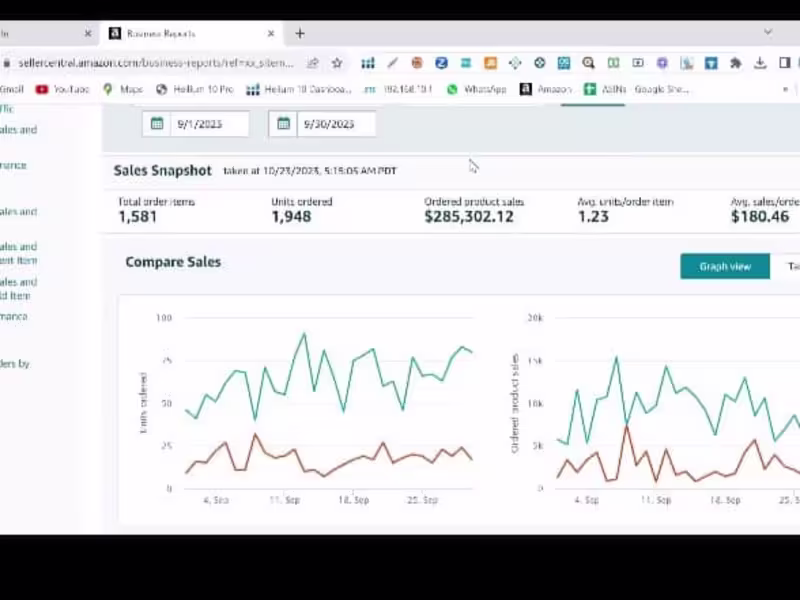The image size is (800, 600).
Task: Open the WhatsApp bookmark
Action: [x=476, y=89]
